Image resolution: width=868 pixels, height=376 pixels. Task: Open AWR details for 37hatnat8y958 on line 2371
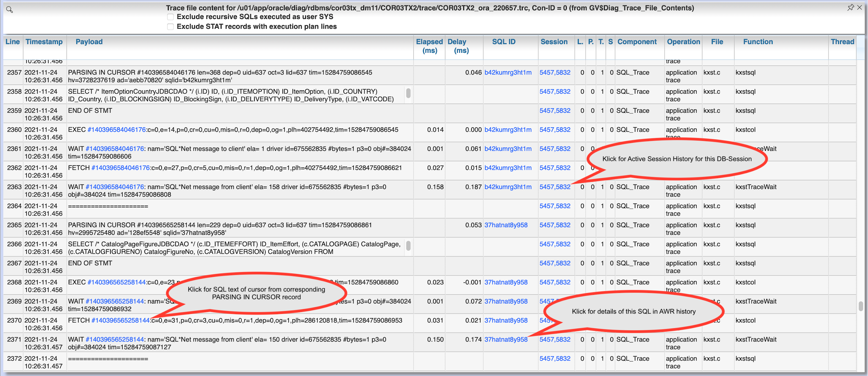tap(506, 340)
